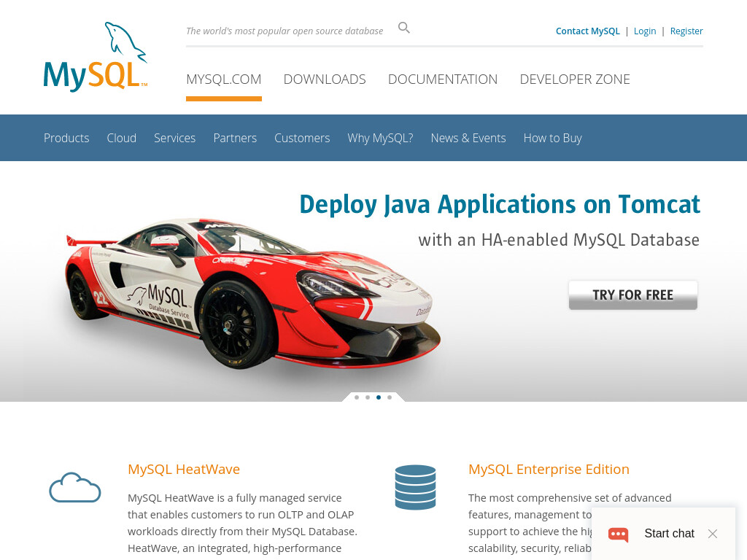Select the DOWNLOADS tab

click(x=325, y=79)
